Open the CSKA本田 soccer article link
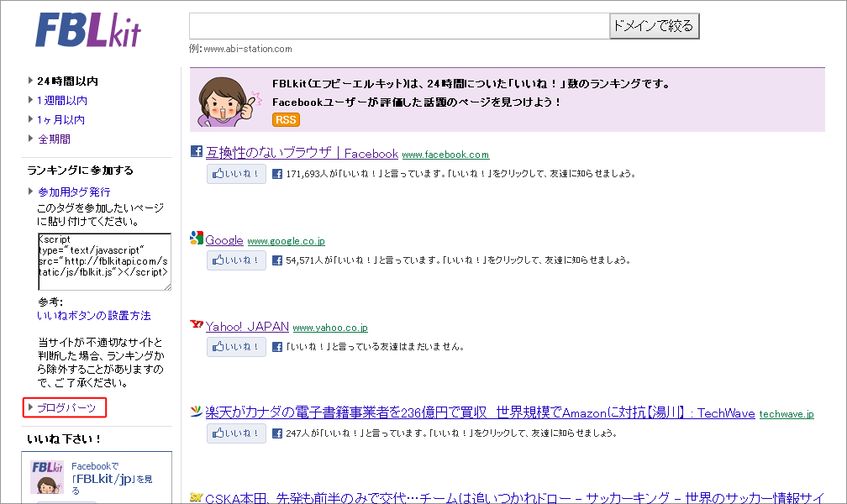 point(515,497)
